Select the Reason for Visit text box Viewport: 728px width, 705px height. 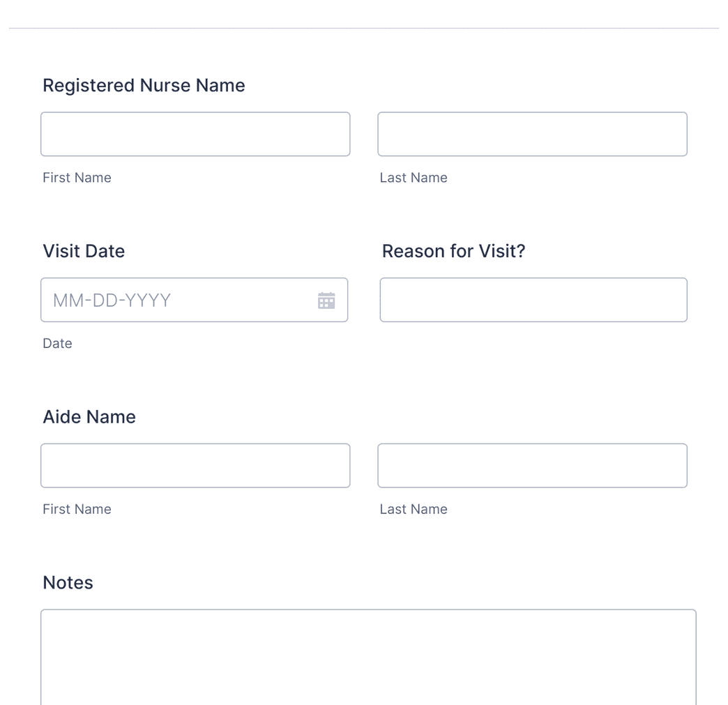[533, 300]
